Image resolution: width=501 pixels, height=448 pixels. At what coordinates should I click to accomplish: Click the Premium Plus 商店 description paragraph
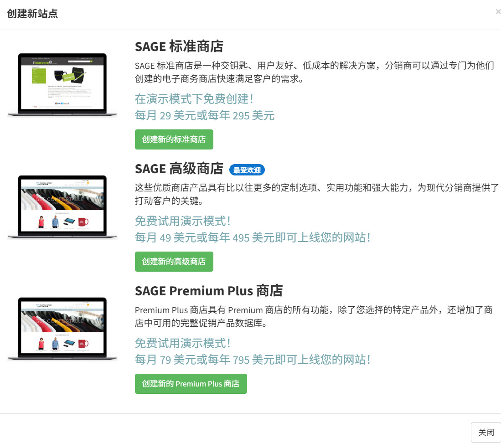coord(314,316)
